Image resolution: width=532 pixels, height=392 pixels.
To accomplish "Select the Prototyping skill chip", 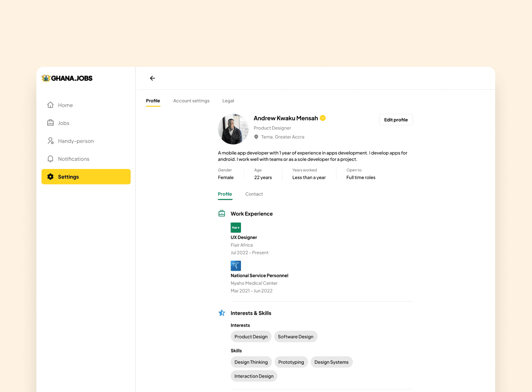I will pyautogui.click(x=291, y=362).
